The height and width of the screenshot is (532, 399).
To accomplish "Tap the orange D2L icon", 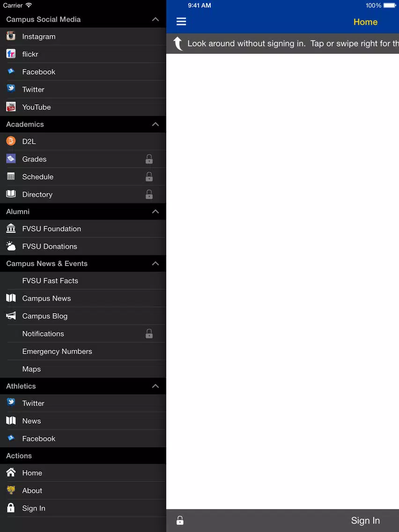I will pyautogui.click(x=11, y=141).
